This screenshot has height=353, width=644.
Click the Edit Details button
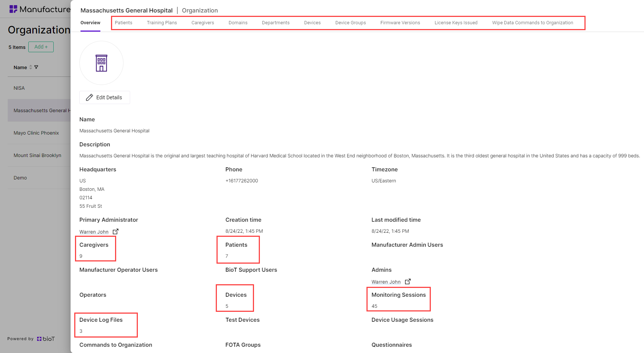pyautogui.click(x=105, y=97)
